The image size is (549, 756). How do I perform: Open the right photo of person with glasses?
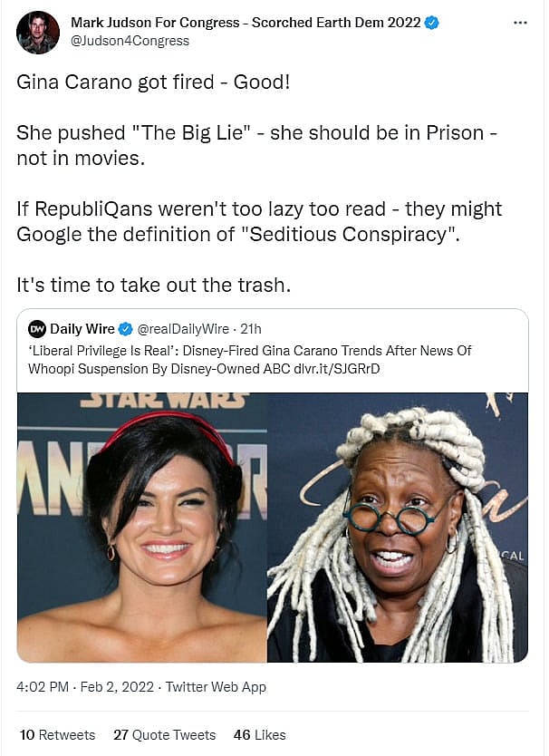point(398,528)
